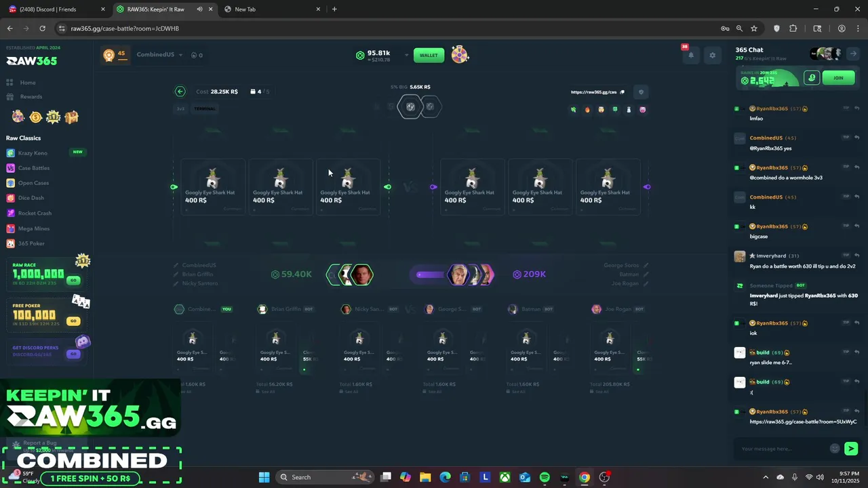Open the settings gear in the header
Screen dimensions: 868x488
tap(712, 56)
